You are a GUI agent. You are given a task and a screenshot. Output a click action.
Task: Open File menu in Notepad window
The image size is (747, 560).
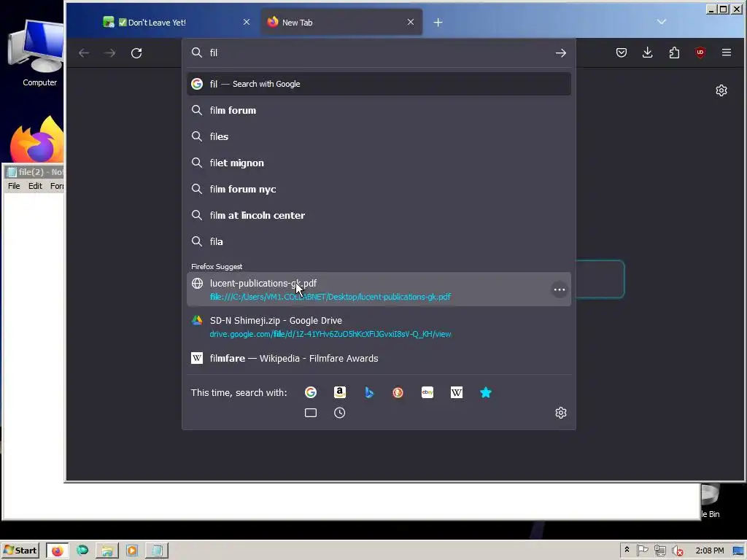pyautogui.click(x=14, y=186)
